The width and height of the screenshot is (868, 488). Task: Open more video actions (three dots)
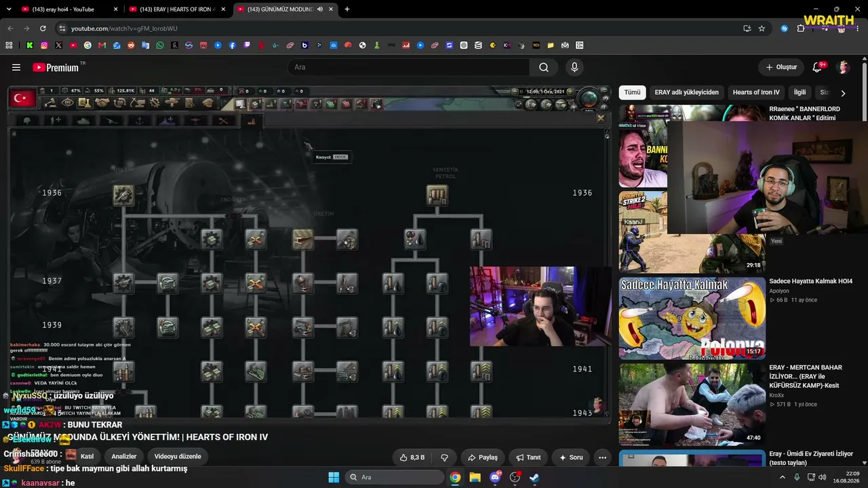[x=602, y=457]
